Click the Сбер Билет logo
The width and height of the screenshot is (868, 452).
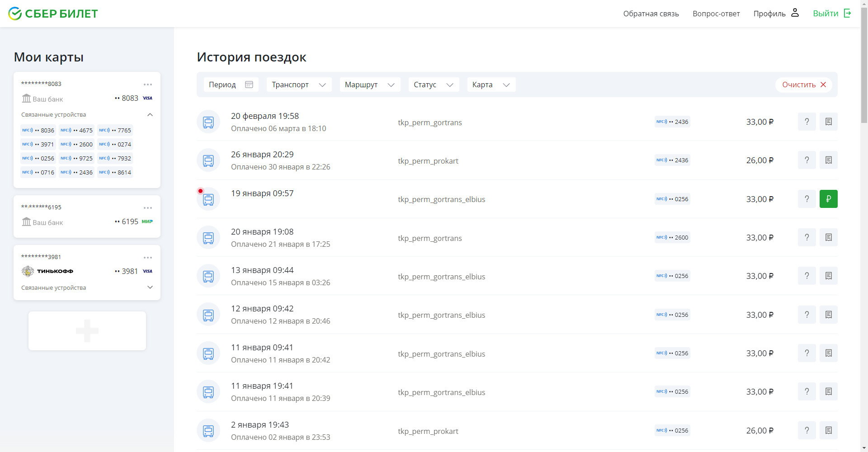click(x=53, y=14)
